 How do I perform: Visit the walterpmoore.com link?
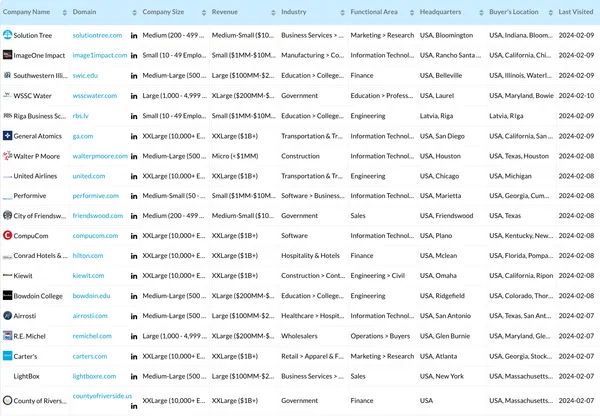click(100, 156)
